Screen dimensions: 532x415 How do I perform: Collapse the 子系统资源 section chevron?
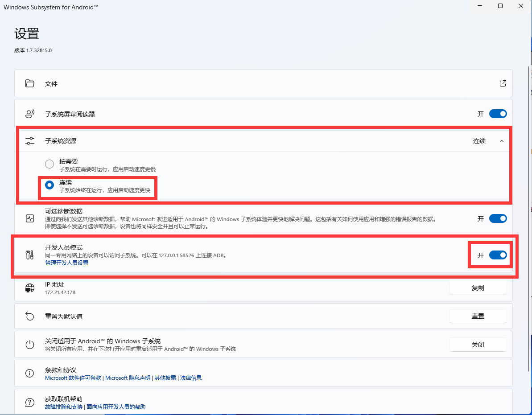pyautogui.click(x=502, y=141)
